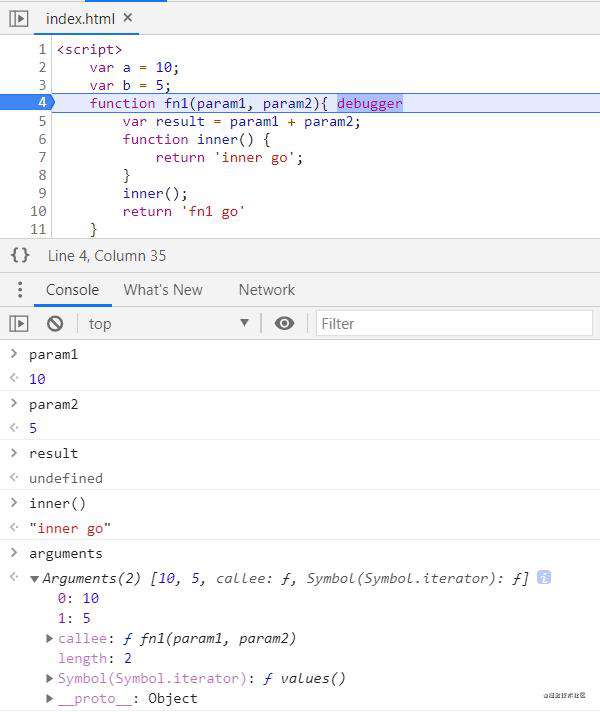The width and height of the screenshot is (600, 712).
Task: Show the console sidebar icon
Action: (19, 324)
